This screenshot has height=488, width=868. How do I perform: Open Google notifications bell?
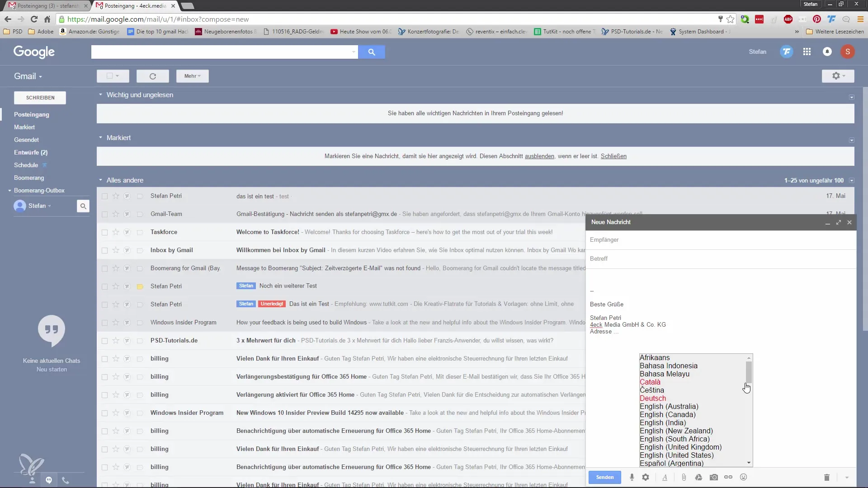click(827, 52)
